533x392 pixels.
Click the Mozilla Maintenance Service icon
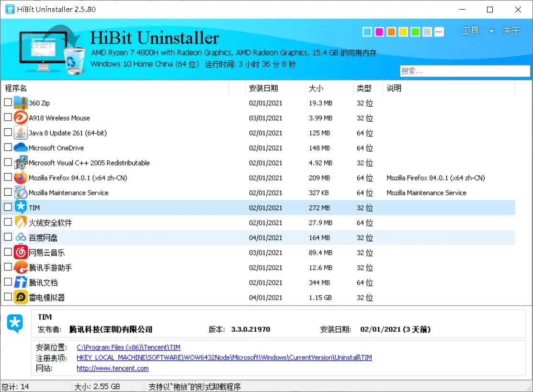pos(21,192)
